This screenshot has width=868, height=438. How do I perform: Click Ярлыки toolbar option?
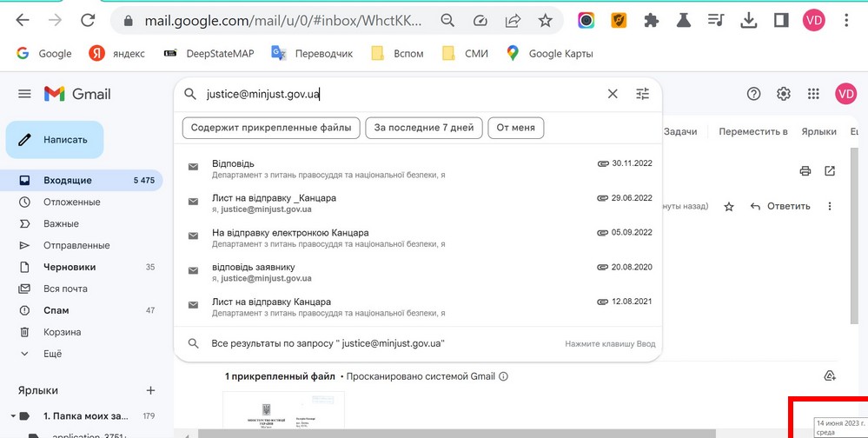(818, 132)
